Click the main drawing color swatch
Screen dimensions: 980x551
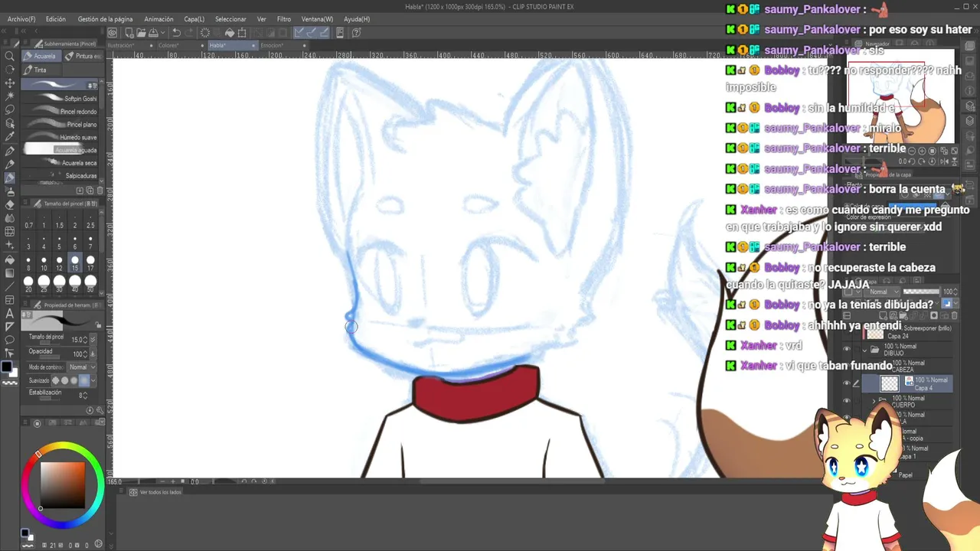point(7,367)
